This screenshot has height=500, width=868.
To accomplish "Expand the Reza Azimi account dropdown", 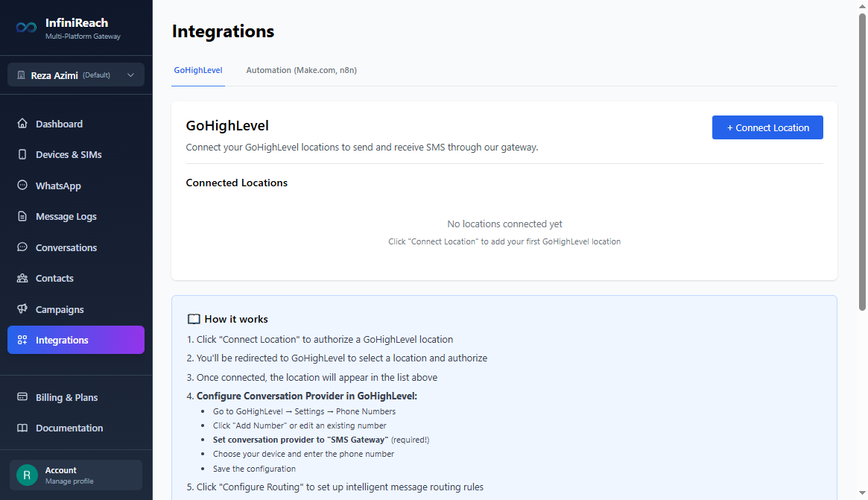I will (x=75, y=75).
